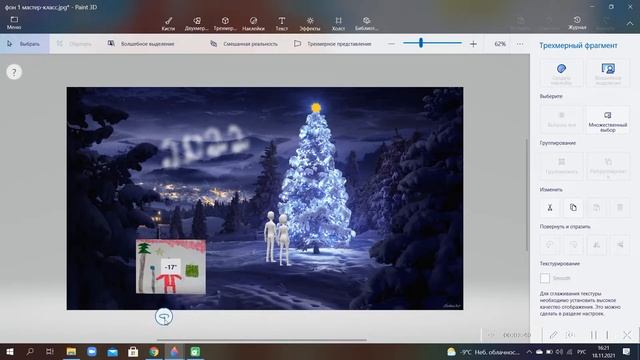This screenshot has width=640, height=360.
Task: Expand hidden system tray icons
Action: pos(529,352)
